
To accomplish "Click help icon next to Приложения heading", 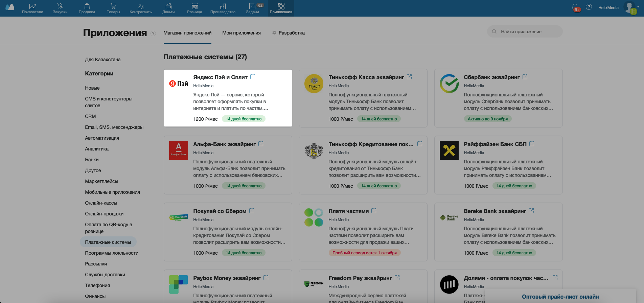I will tap(153, 33).
